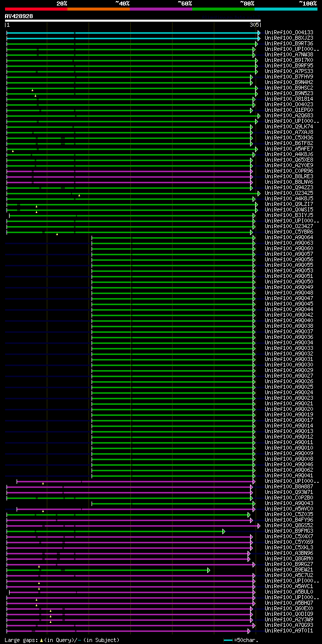Select hit label UniRef100_A7PS33
322x644 pixels.
289,71
